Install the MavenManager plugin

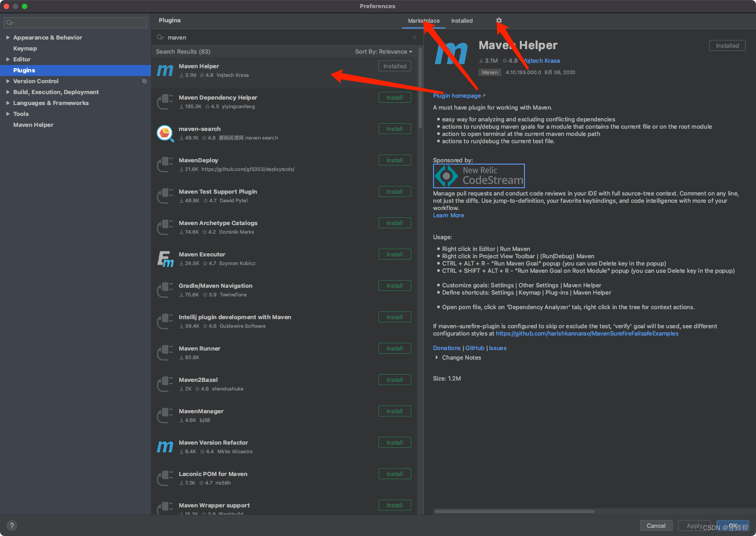click(x=394, y=411)
